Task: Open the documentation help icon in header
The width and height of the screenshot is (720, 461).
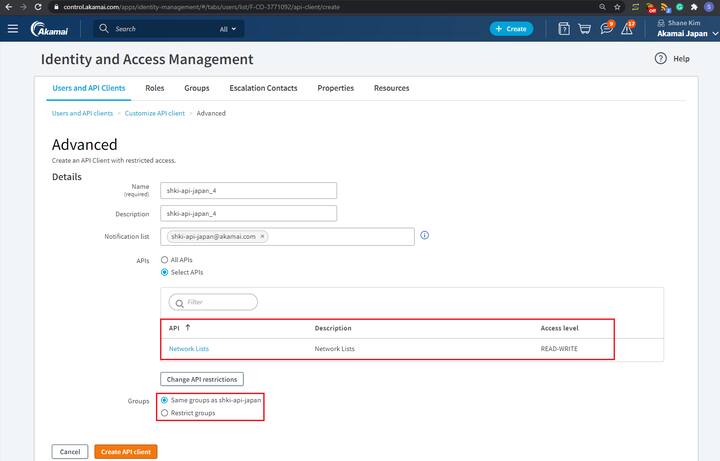Action: coord(565,28)
